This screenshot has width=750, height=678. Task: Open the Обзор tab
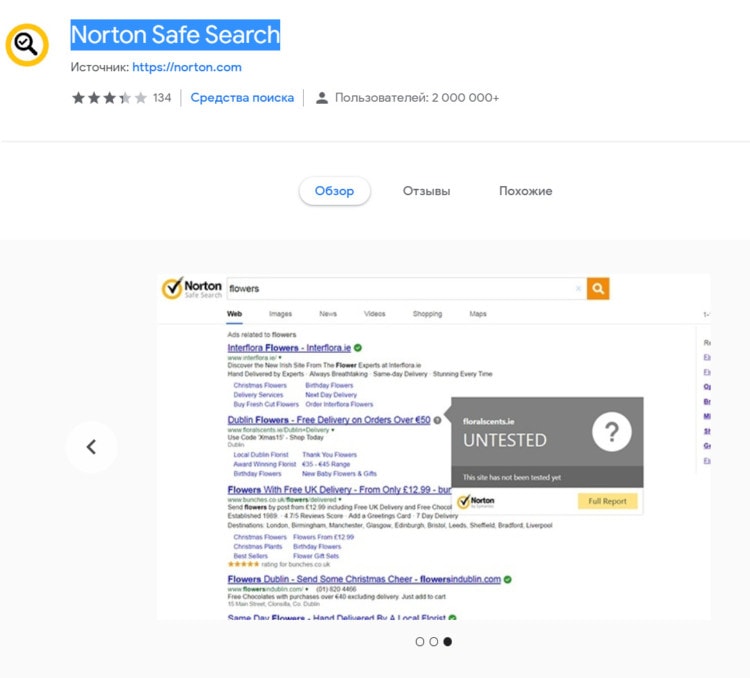334,191
